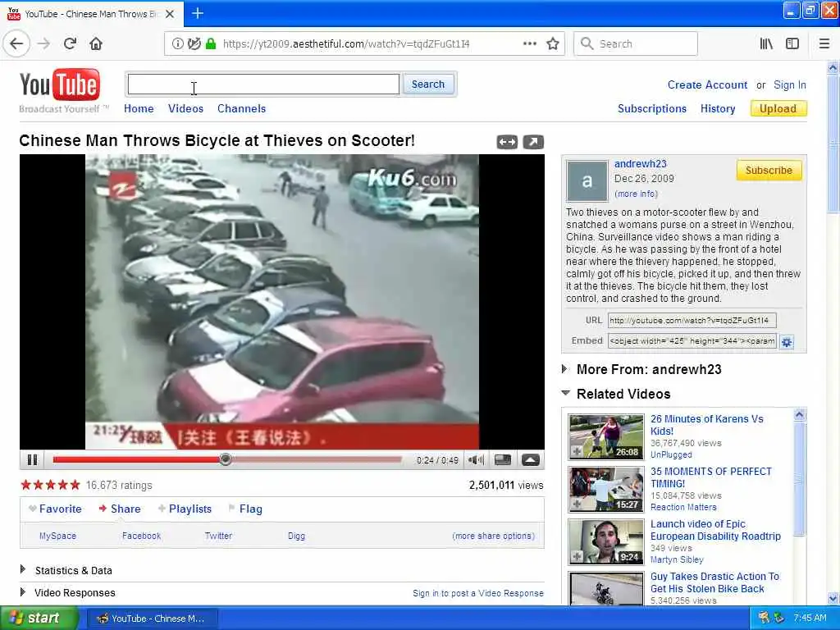Viewport: 840px width, 630px height.
Task: Share video to MySpace
Action: (58, 536)
